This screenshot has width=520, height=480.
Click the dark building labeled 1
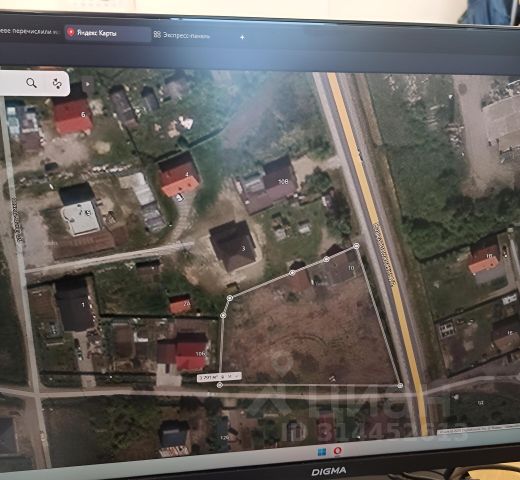tap(74, 305)
